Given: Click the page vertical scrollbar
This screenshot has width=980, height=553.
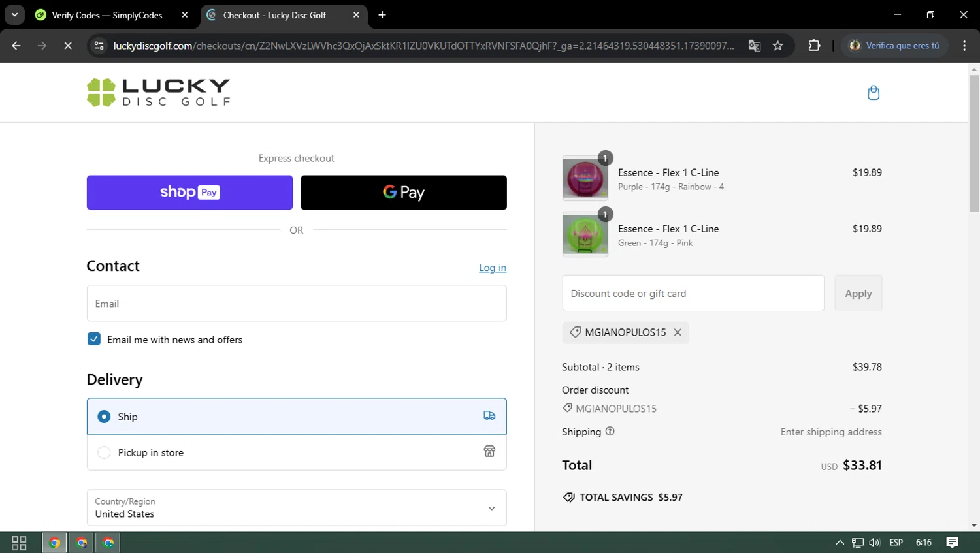Looking at the screenshot, I should pyautogui.click(x=974, y=144).
